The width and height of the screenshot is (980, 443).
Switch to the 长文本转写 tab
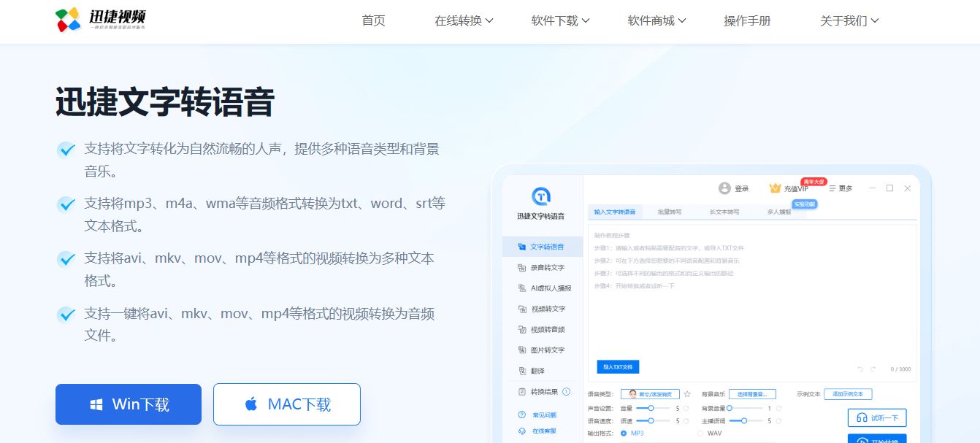[724, 212]
